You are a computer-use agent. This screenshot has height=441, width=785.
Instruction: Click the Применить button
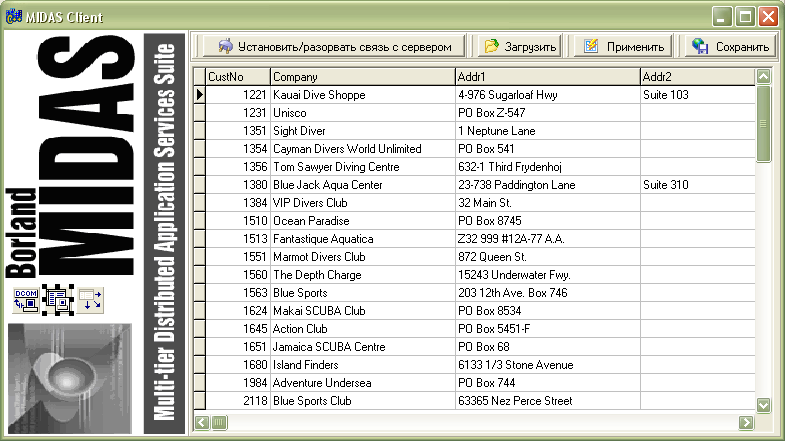click(x=623, y=47)
